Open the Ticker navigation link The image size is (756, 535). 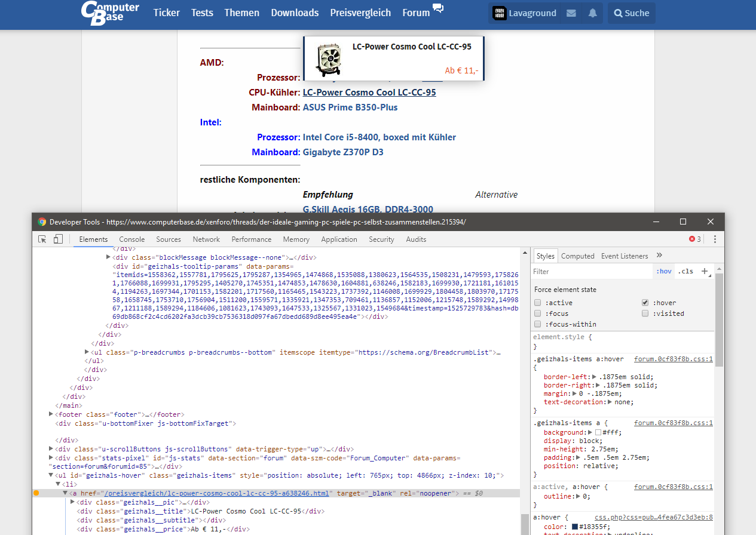click(x=167, y=13)
